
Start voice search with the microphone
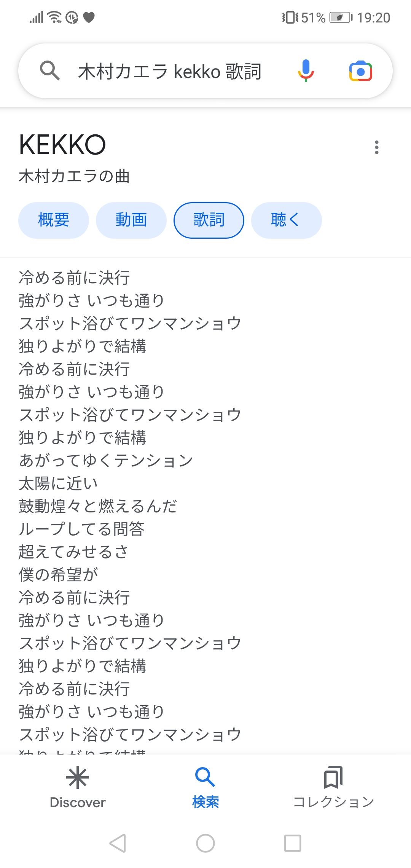click(306, 71)
